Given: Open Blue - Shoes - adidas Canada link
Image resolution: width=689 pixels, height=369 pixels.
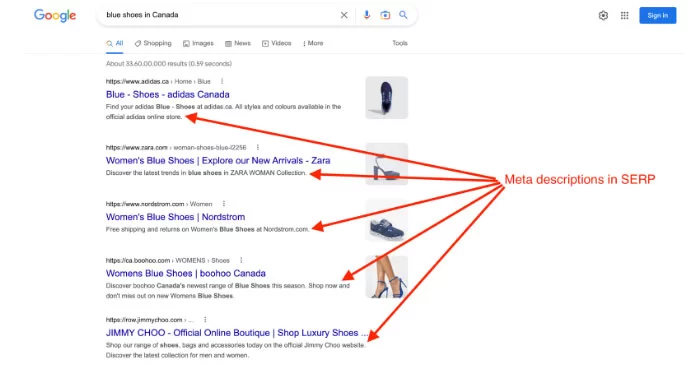Looking at the screenshot, I should tap(167, 94).
